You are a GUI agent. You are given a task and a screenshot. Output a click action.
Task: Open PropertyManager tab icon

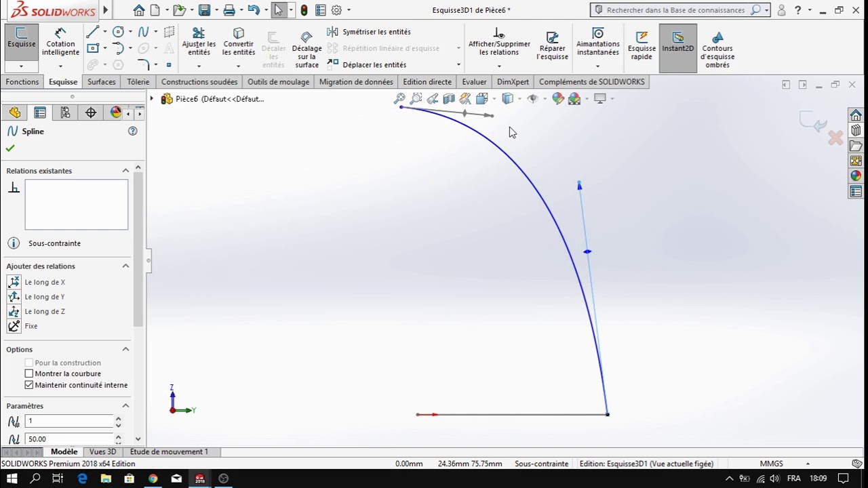pyautogui.click(x=40, y=113)
